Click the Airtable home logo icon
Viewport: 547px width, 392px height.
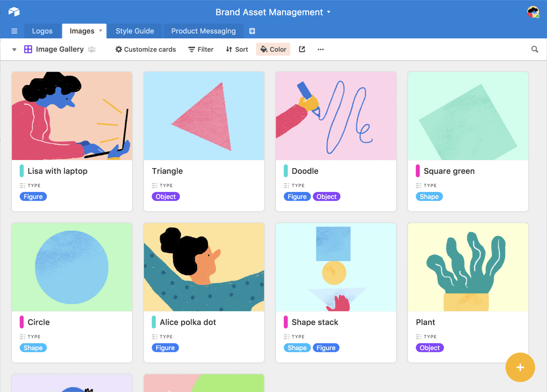14,12
